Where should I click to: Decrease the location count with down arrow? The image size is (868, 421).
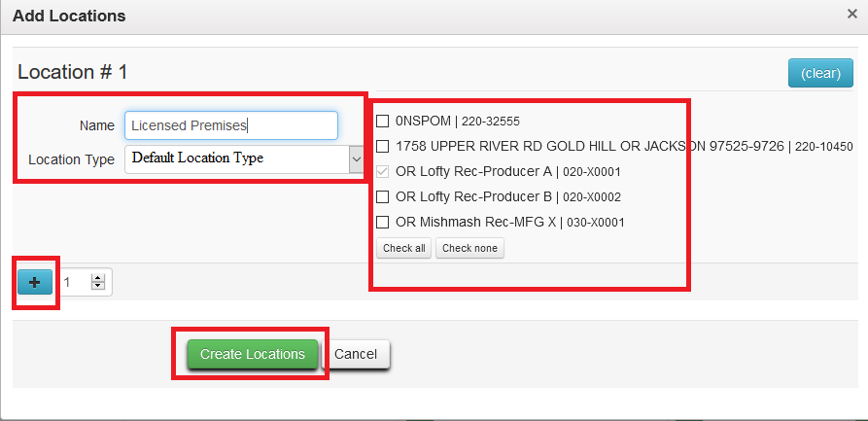(x=97, y=287)
